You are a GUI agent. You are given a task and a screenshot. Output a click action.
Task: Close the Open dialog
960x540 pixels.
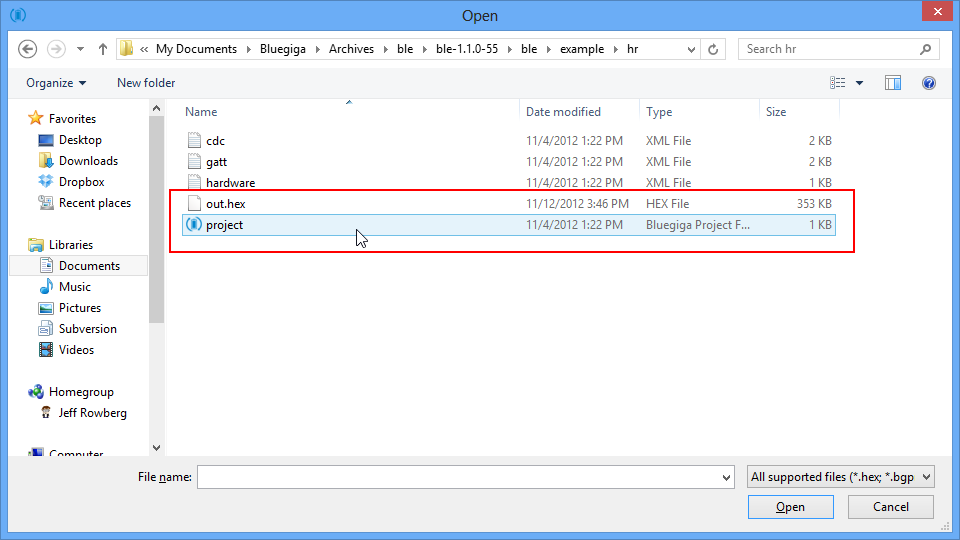938,12
